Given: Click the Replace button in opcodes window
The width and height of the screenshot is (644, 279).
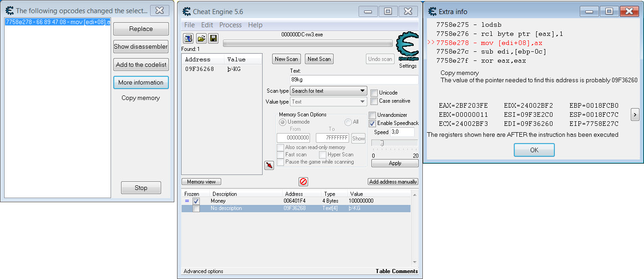Looking at the screenshot, I should point(141,29).
